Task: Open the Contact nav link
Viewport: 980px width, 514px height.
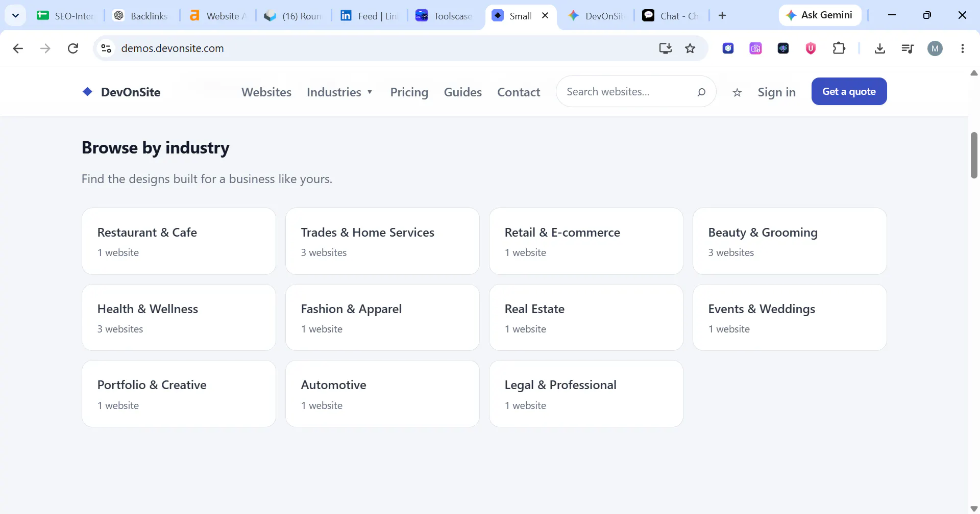Action: (x=519, y=92)
